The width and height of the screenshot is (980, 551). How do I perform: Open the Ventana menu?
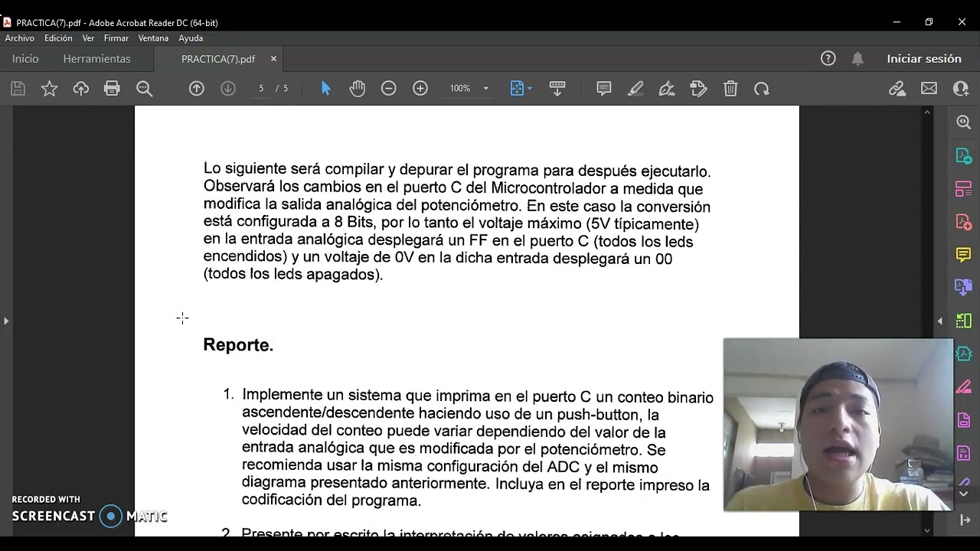coord(153,38)
